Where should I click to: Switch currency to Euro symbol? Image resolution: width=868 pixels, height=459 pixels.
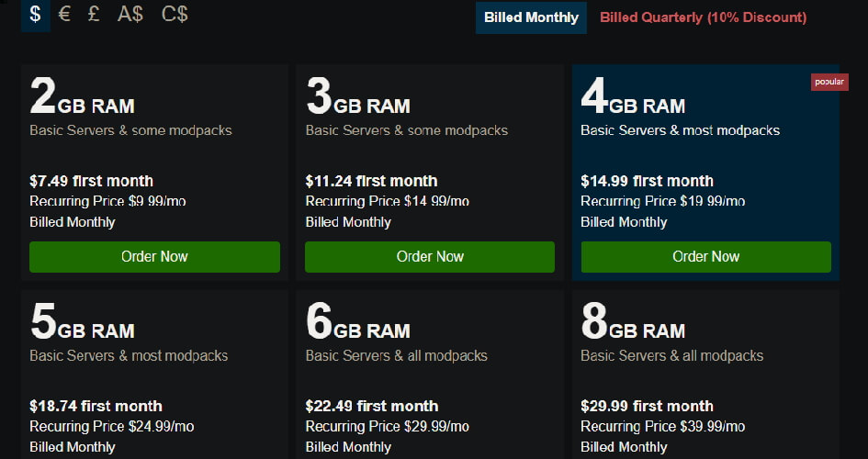[x=64, y=14]
